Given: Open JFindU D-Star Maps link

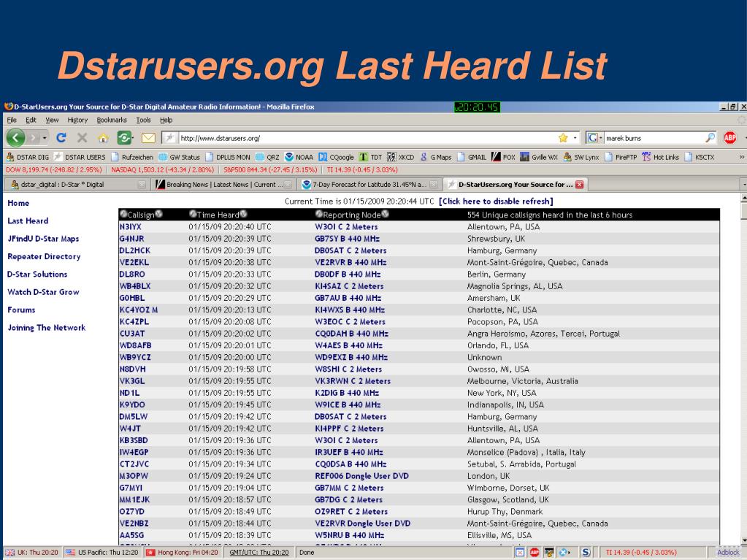Looking at the screenshot, I should (43, 239).
